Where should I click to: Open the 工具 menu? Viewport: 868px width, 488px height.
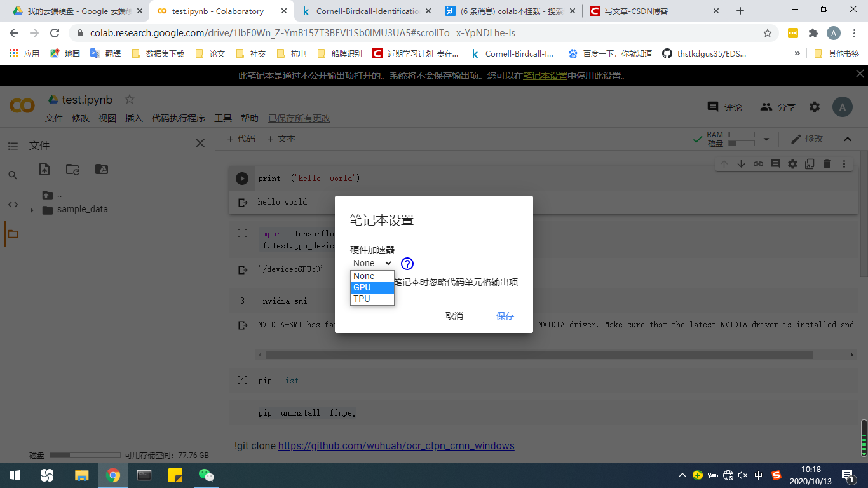click(223, 118)
